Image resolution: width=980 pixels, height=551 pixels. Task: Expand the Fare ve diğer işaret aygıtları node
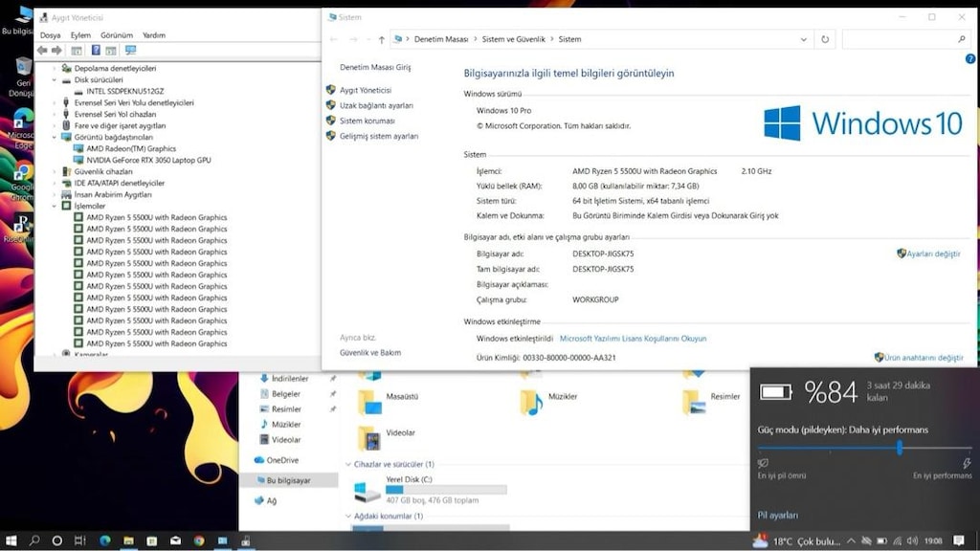click(55, 125)
